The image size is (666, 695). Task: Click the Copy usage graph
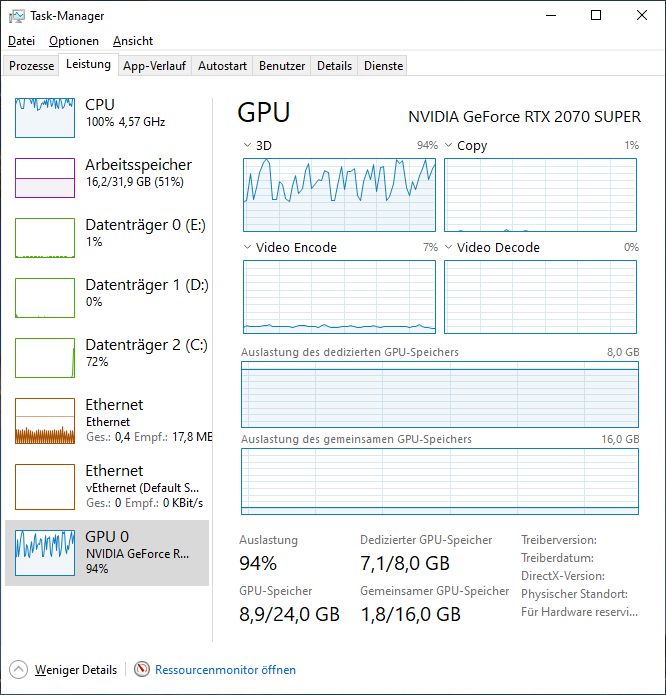(x=541, y=195)
